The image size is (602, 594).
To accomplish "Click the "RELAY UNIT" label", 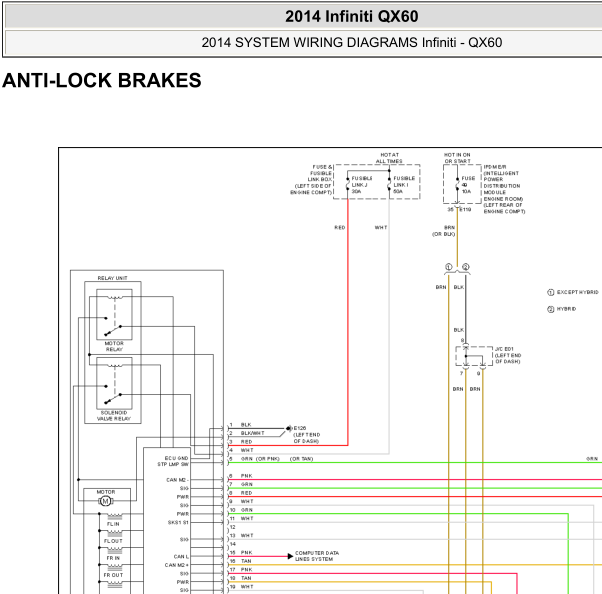I will tap(112, 278).
